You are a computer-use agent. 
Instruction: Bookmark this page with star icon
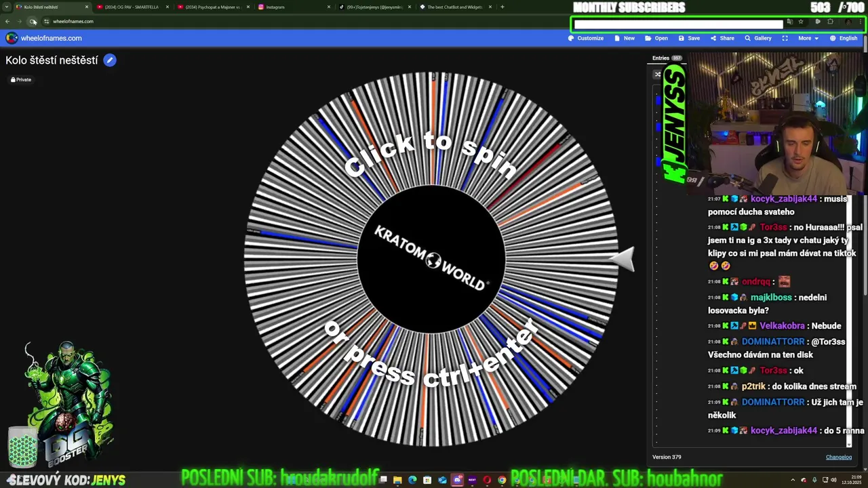pyautogui.click(x=801, y=22)
